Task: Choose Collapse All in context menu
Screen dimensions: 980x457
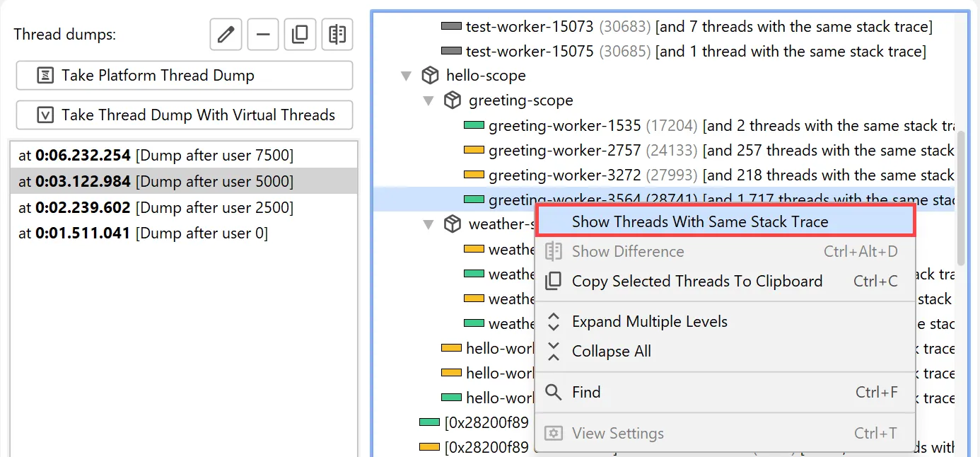Action: [x=725, y=352]
